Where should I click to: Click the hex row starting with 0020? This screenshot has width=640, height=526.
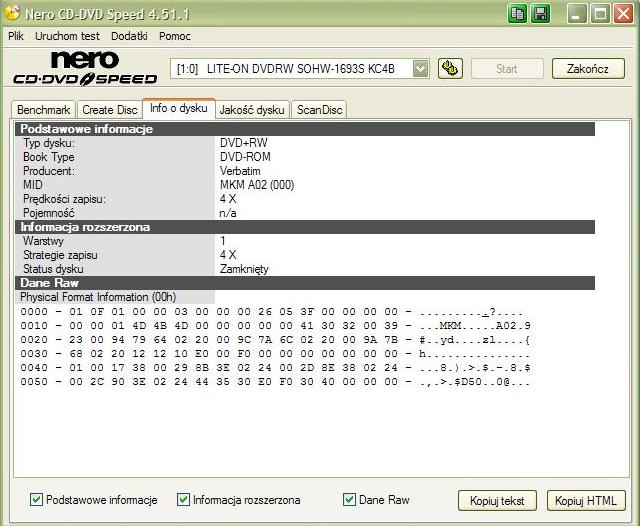tap(275, 340)
